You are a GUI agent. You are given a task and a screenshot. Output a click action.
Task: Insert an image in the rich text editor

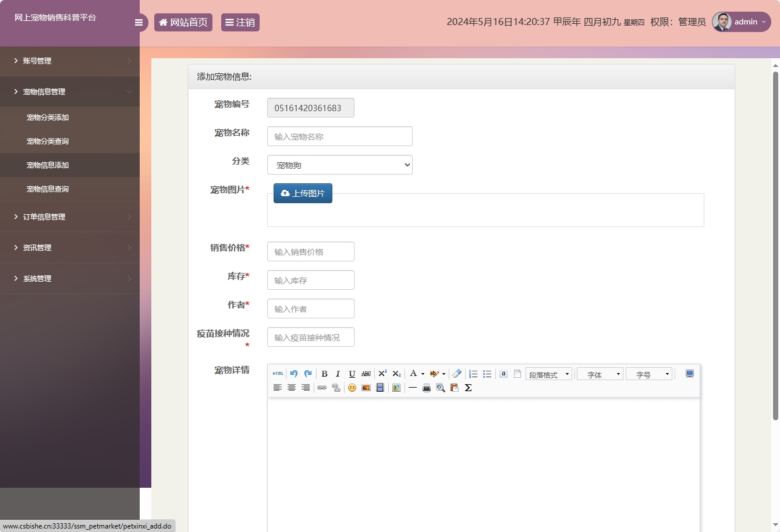[x=365, y=387]
